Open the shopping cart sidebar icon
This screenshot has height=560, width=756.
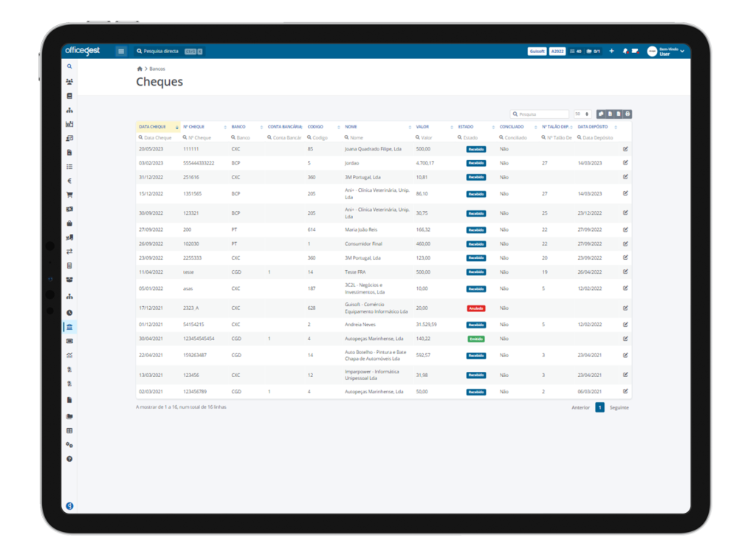[69, 195]
